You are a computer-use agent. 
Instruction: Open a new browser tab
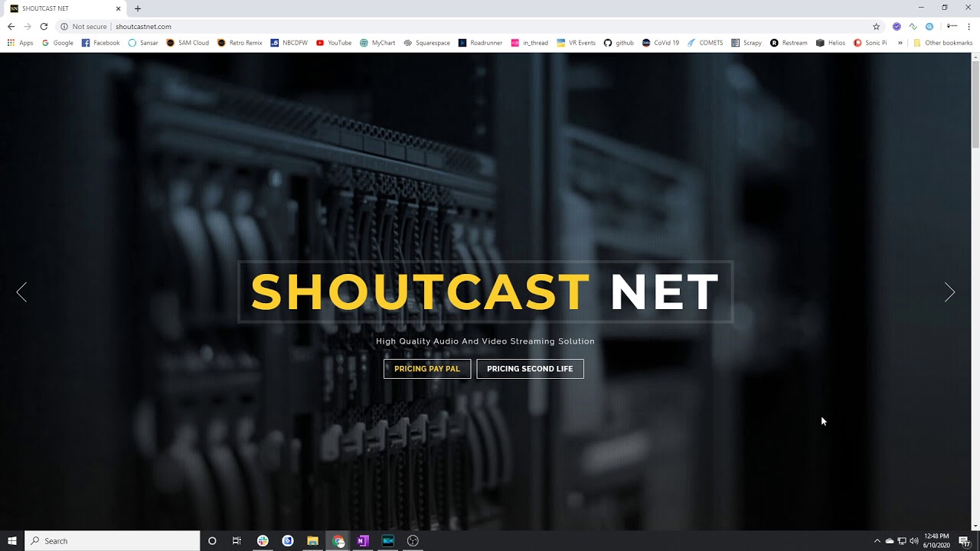[x=138, y=8]
